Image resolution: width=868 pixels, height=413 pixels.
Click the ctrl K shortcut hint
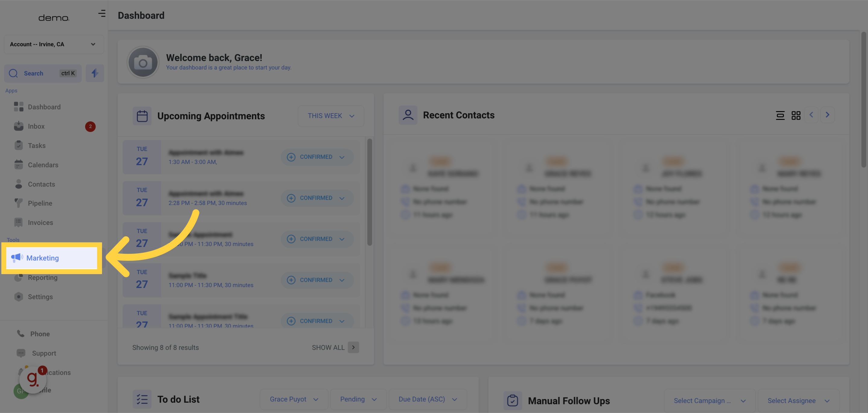[x=68, y=73]
